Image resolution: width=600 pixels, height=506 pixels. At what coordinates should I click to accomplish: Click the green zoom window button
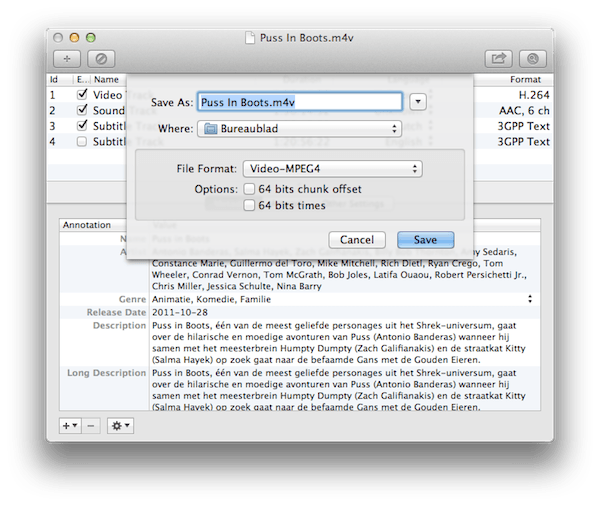pos(91,38)
